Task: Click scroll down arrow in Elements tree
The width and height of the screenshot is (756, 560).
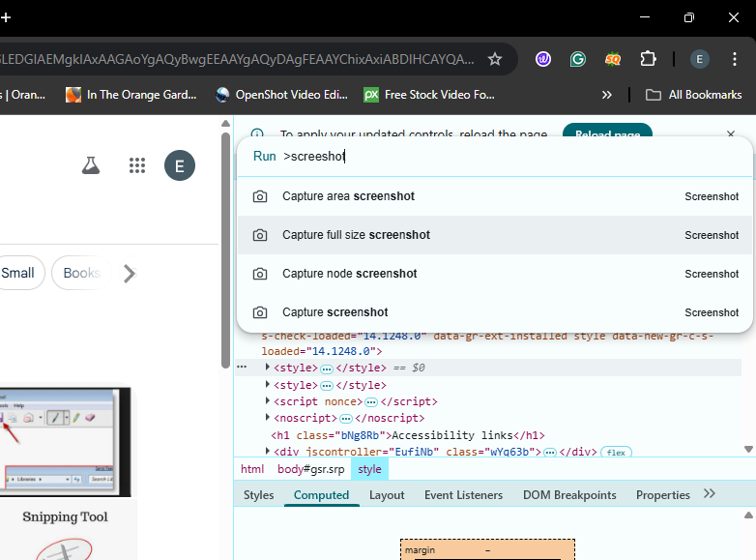Action: [748, 449]
